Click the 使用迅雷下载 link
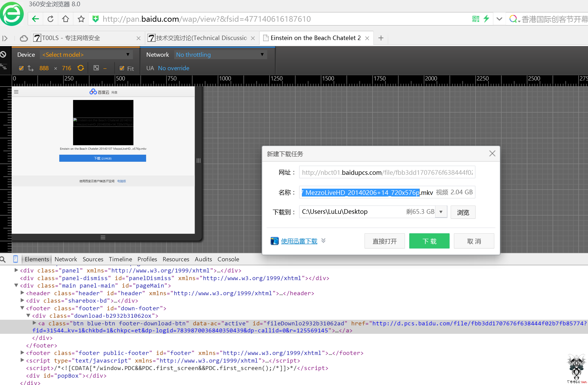The image size is (588, 385). [299, 241]
